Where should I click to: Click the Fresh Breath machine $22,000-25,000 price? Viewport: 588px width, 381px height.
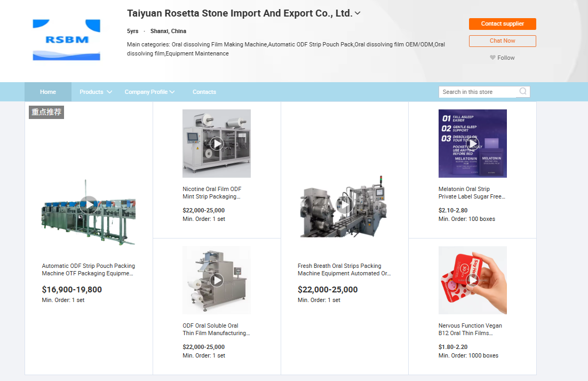(x=328, y=290)
